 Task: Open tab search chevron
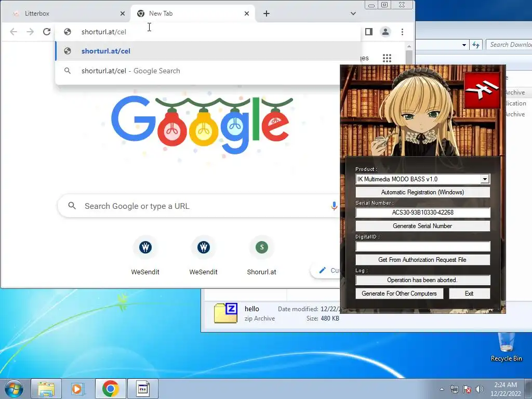point(353,13)
